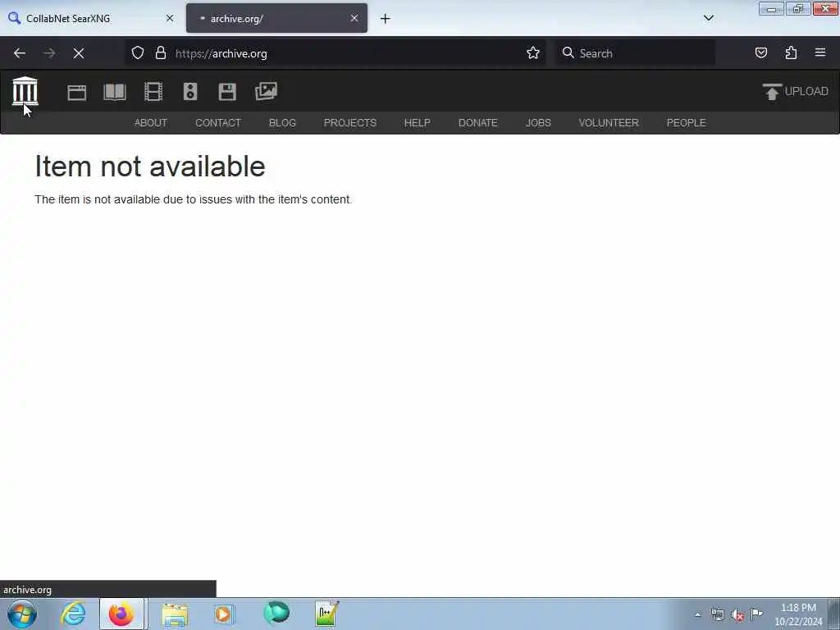Go back with the browser back arrow

(x=20, y=53)
